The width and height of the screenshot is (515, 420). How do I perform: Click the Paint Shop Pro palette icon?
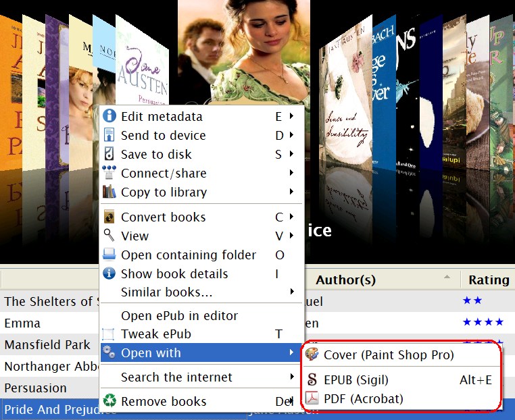312,355
